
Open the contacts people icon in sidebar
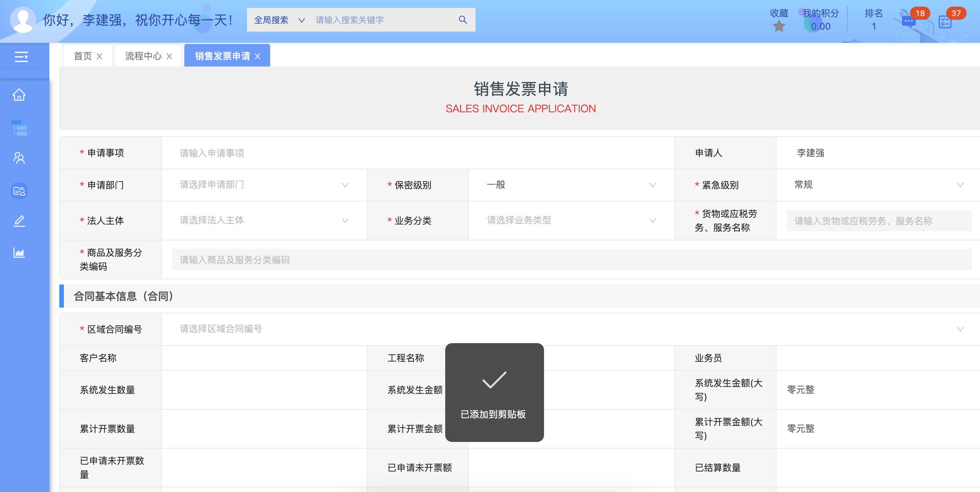[x=19, y=157]
